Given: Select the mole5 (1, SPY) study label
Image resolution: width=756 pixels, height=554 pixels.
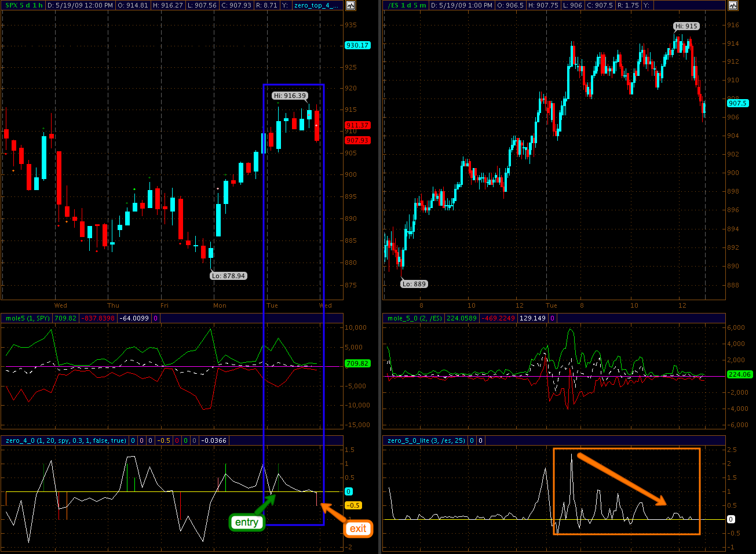Looking at the screenshot, I should point(27,318).
